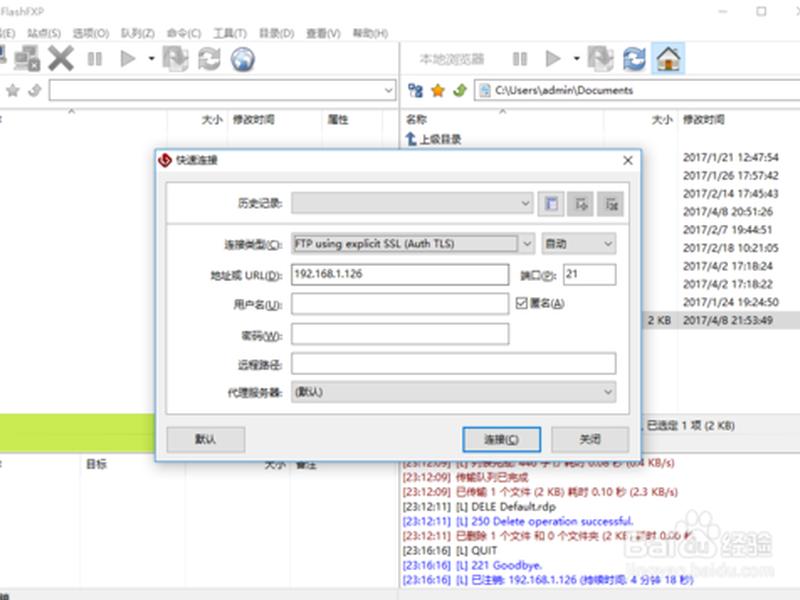
Task: Click the 密码 password input field
Action: 400,334
